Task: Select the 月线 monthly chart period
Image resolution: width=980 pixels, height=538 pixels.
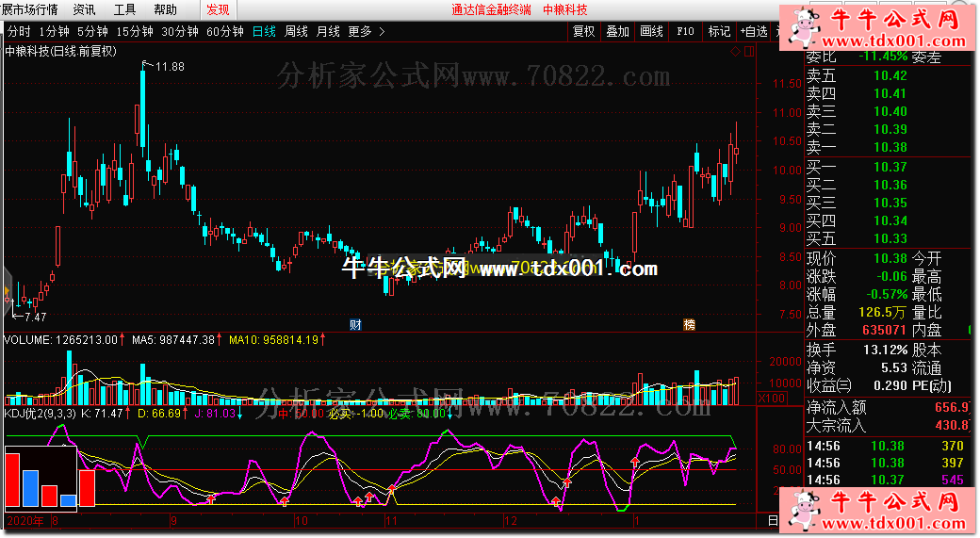Action: coord(328,31)
